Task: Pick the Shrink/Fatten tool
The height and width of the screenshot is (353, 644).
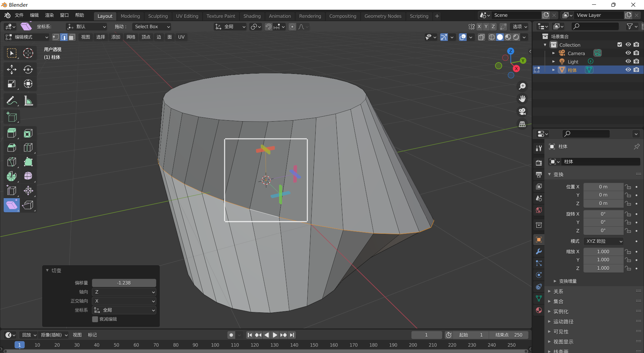Action: tap(28, 190)
